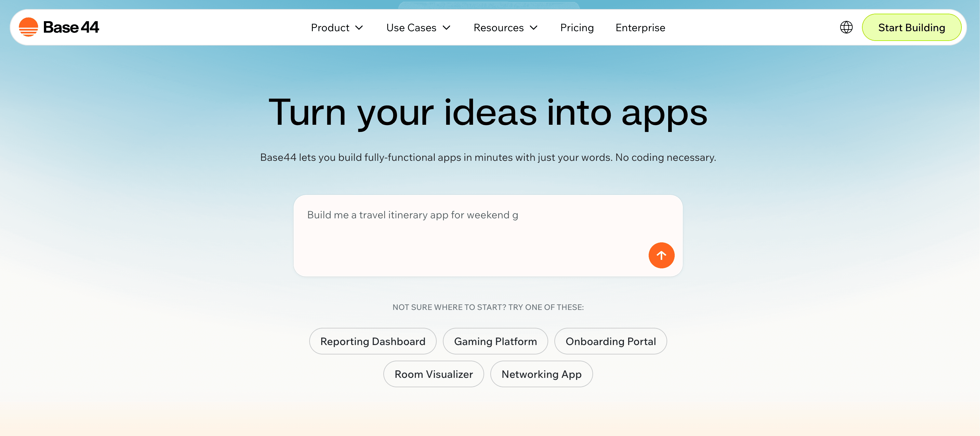980x436 pixels.
Task: Click the Base44 orange sun logo
Action: (29, 27)
